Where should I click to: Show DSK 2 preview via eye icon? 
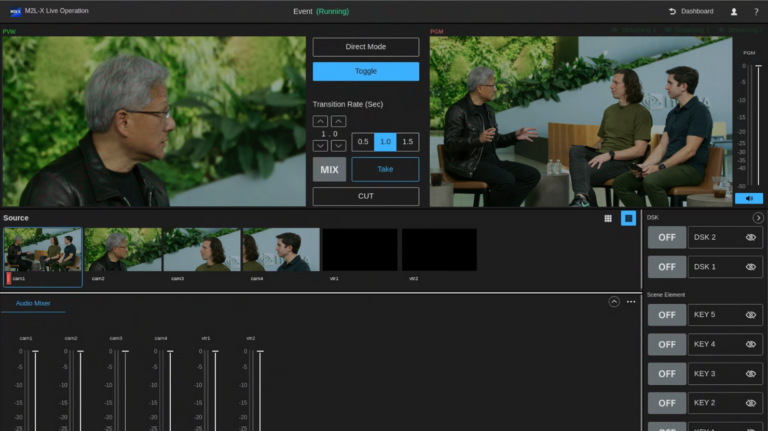tap(751, 238)
